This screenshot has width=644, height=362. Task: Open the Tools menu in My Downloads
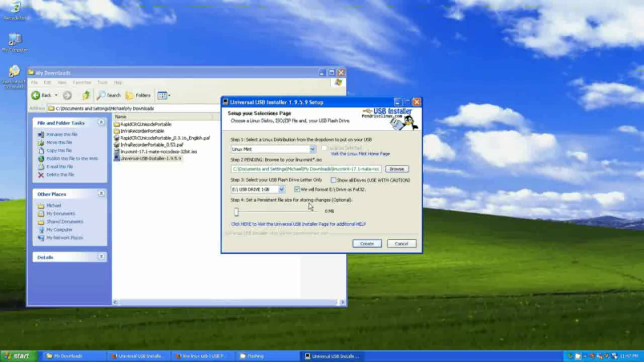tap(102, 82)
